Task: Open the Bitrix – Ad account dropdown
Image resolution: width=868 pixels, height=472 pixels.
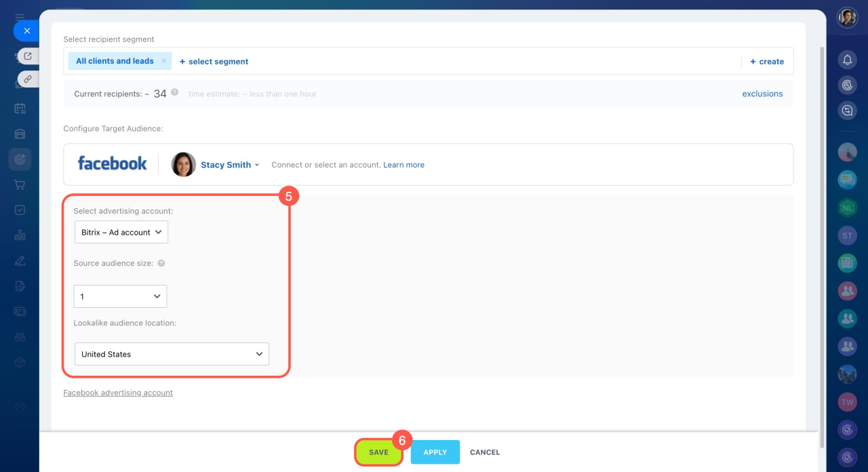Action: click(x=121, y=232)
